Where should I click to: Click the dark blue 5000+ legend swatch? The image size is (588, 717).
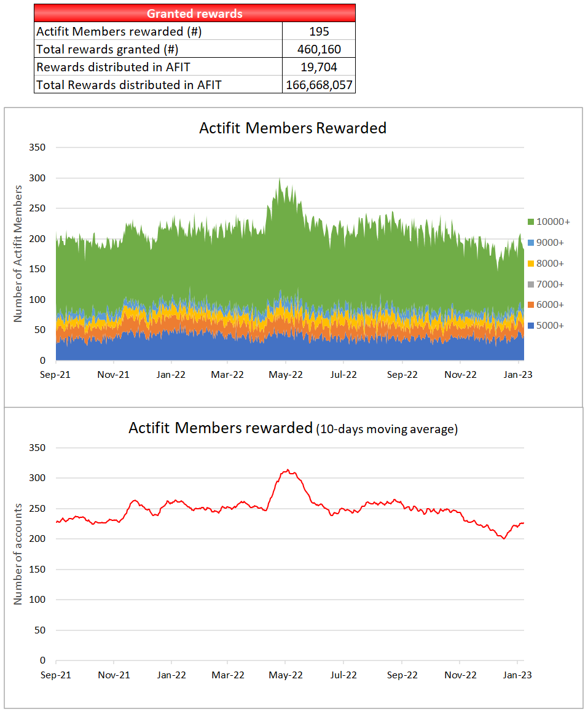[x=531, y=326]
